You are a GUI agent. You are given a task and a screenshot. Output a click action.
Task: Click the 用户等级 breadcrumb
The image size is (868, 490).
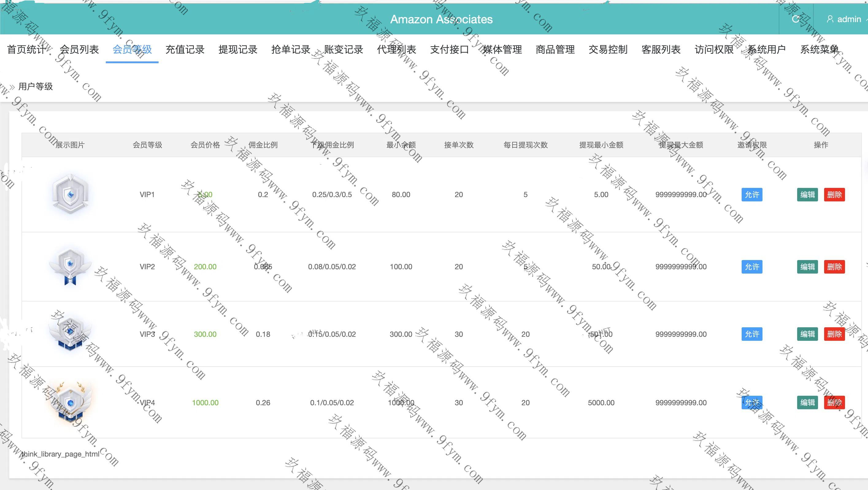coord(36,87)
